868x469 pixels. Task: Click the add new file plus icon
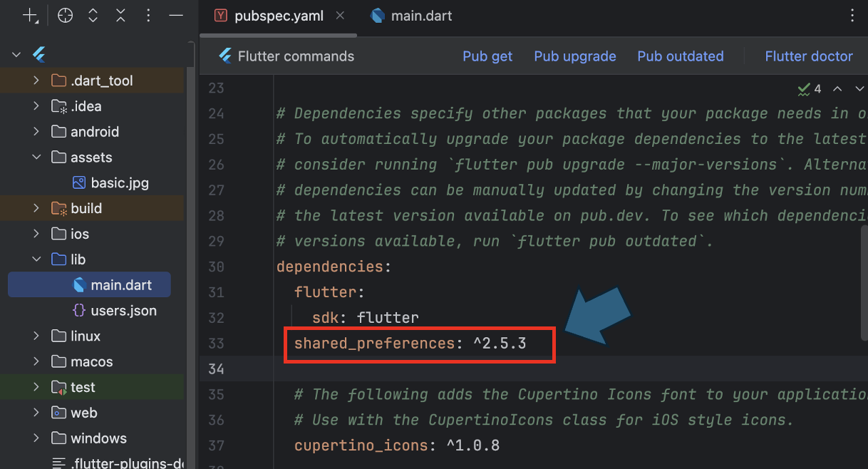coord(30,16)
